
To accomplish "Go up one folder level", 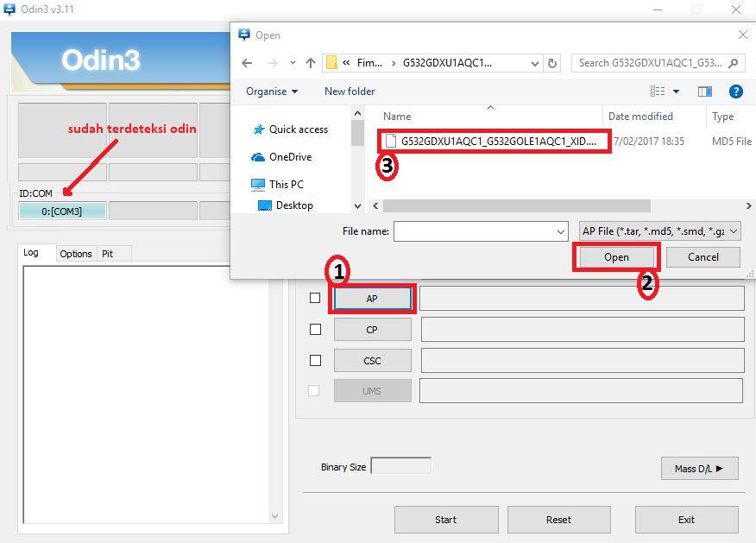I will coord(311,63).
